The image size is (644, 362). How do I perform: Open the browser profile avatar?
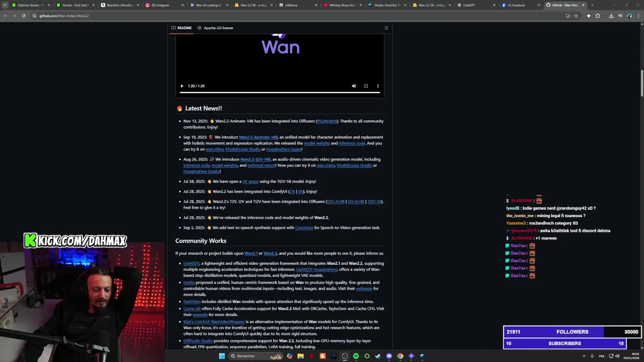coord(629,16)
